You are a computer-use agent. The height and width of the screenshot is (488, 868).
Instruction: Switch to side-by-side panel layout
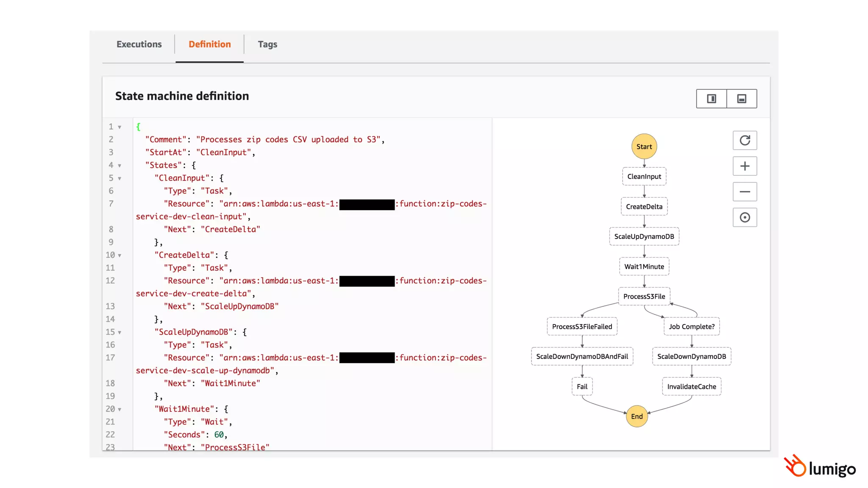[711, 99]
